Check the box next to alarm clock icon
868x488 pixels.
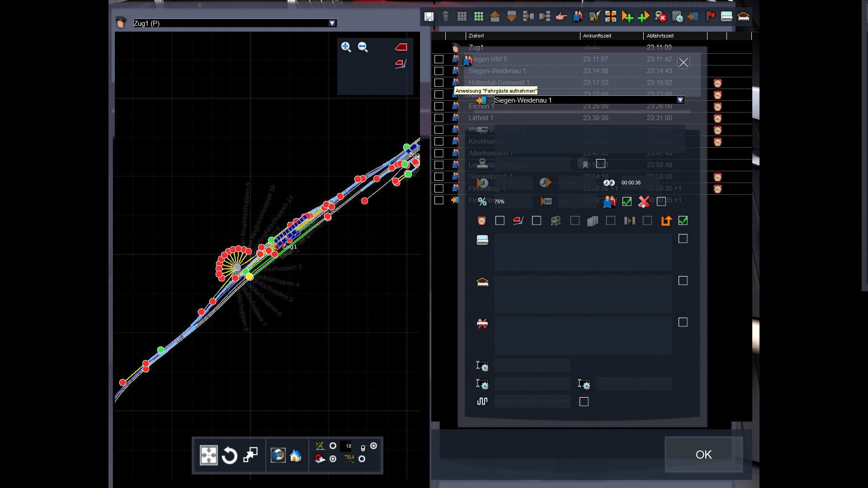[x=500, y=221]
